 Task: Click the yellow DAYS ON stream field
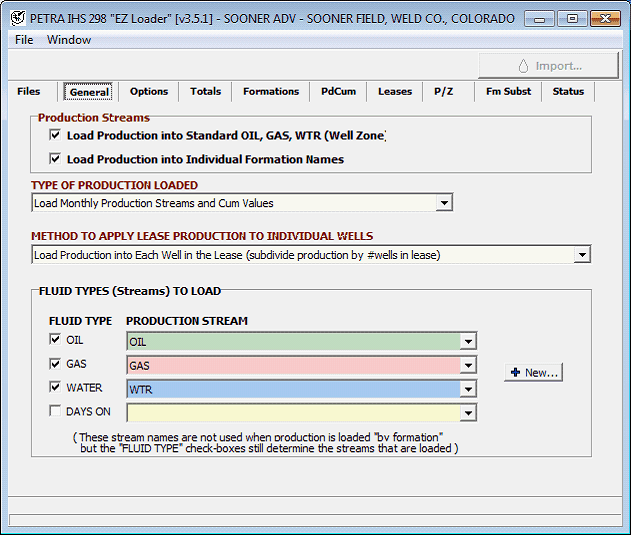[x=292, y=413]
